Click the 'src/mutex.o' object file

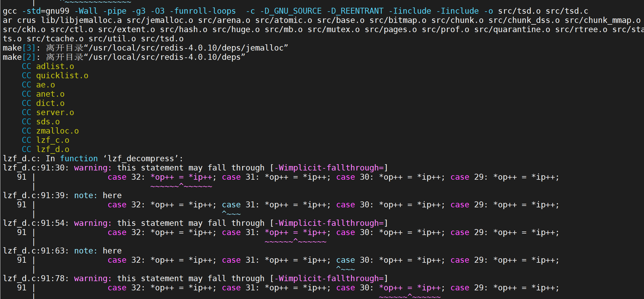pyautogui.click(x=334, y=30)
